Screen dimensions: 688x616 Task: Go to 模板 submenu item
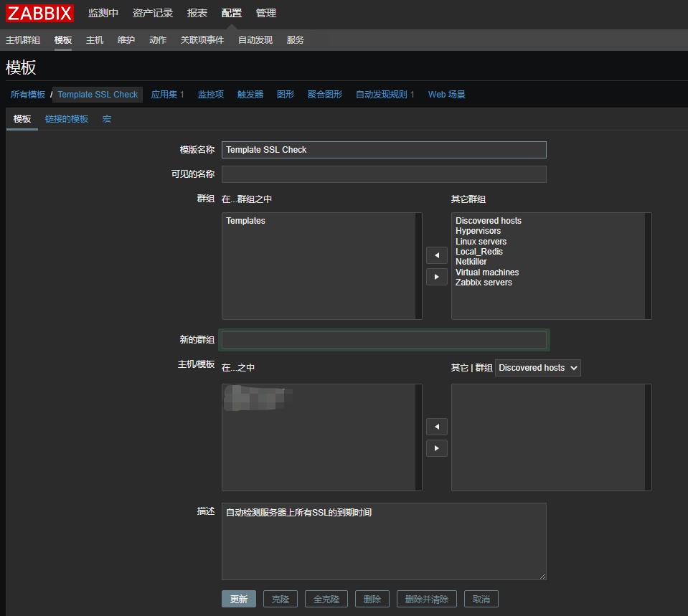(62, 40)
